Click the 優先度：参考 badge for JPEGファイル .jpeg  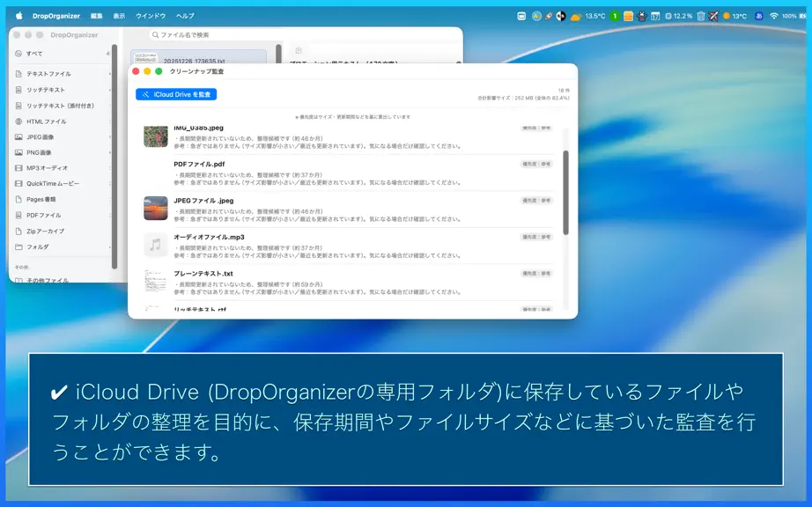click(536, 200)
